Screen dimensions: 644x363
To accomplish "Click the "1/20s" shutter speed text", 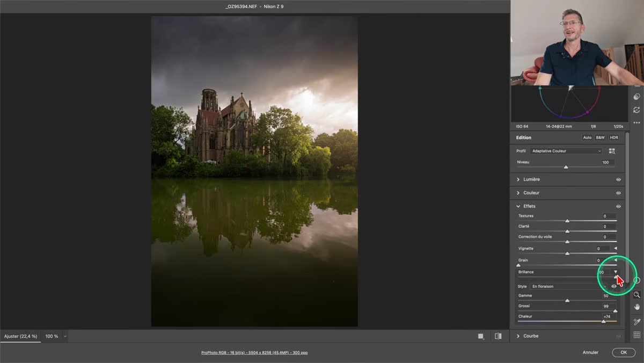I will 618,127.
